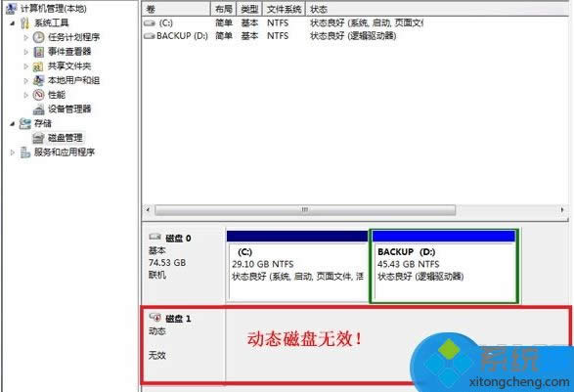Click the System Tools (系统工具) wrench icon
Screen dimensions: 574x392
pos(24,23)
